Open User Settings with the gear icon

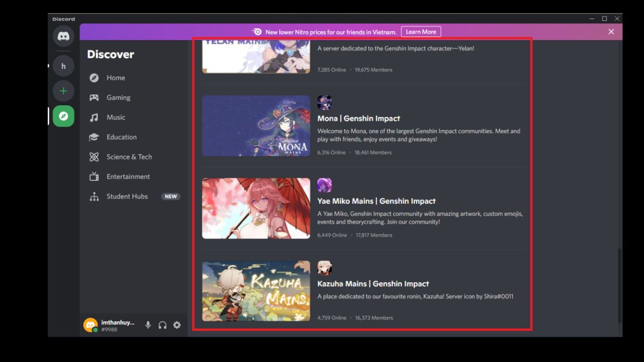[177, 324]
